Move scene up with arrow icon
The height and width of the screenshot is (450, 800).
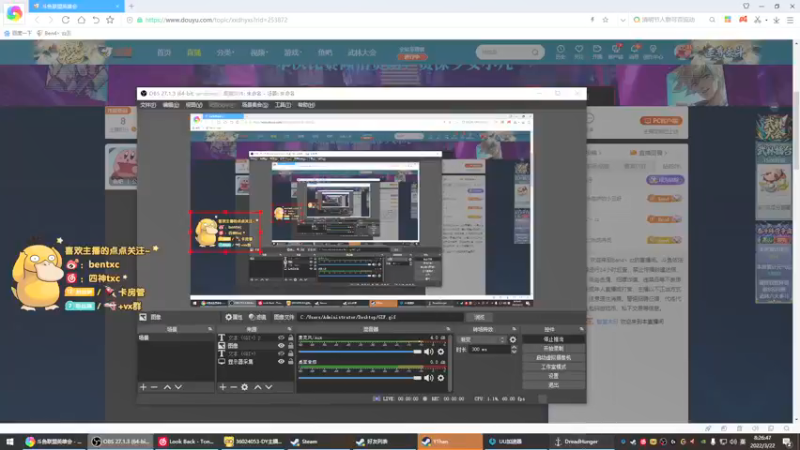[167, 387]
